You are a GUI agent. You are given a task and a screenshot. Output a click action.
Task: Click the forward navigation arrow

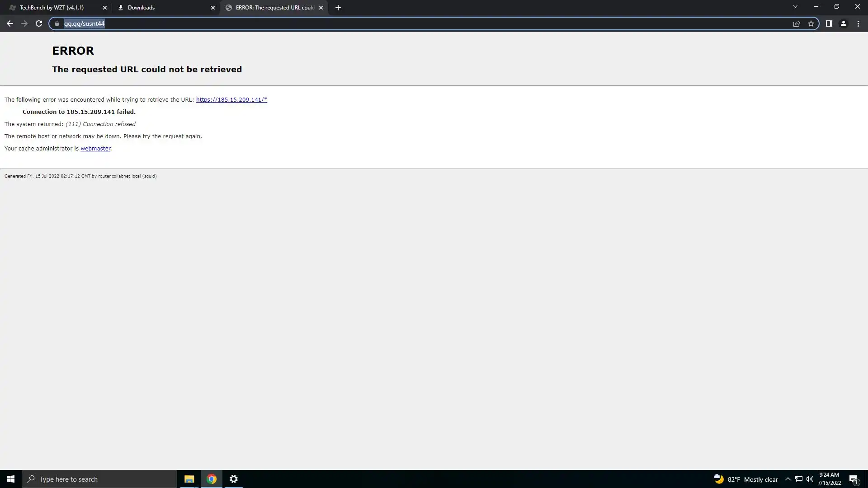point(24,23)
